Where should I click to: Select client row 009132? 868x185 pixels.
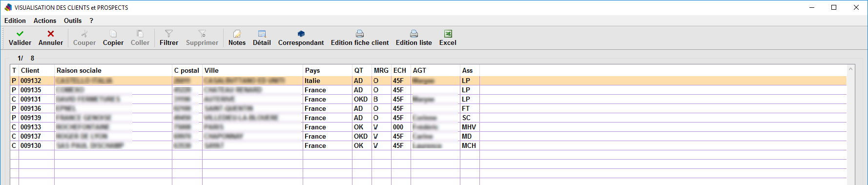point(428,81)
